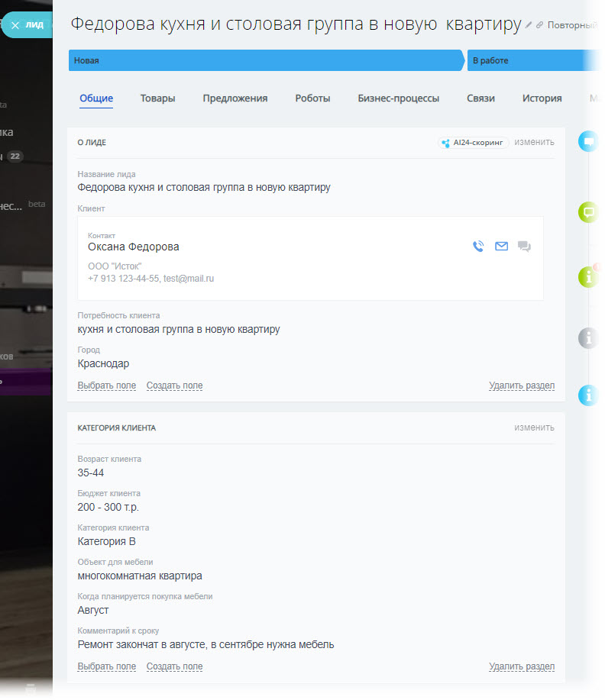The width and height of the screenshot is (605, 700).
Task: Click Выбрать поле in the Категория клиента section
Action: (x=107, y=666)
